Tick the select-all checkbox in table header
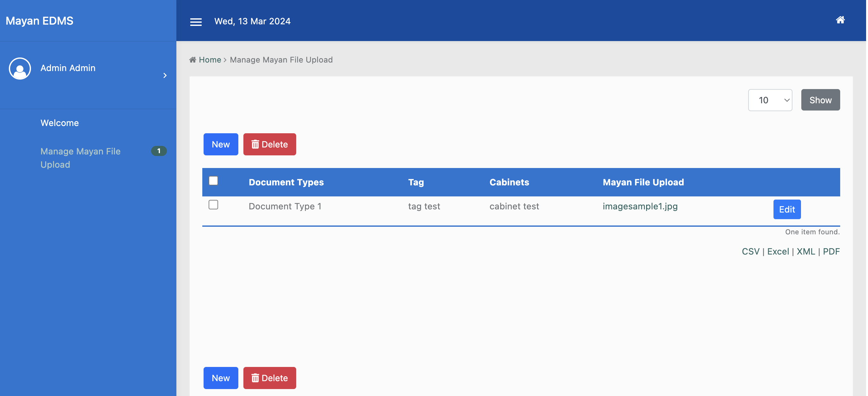 pyautogui.click(x=213, y=181)
